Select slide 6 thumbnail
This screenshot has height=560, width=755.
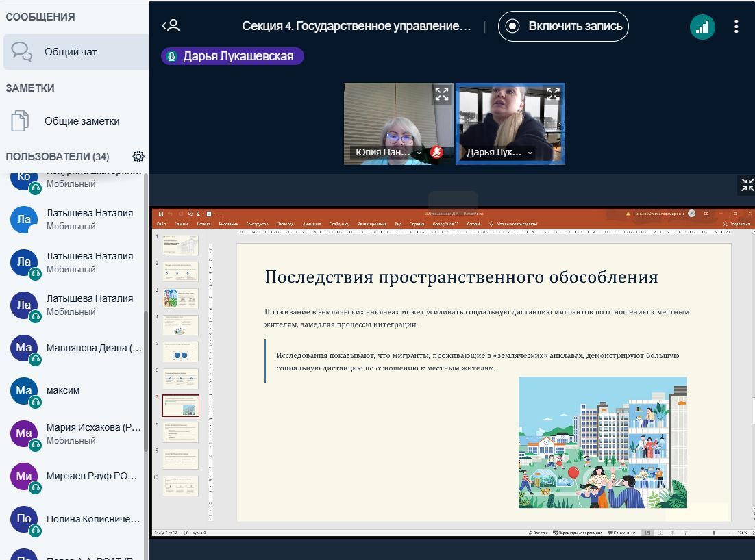tap(181, 379)
